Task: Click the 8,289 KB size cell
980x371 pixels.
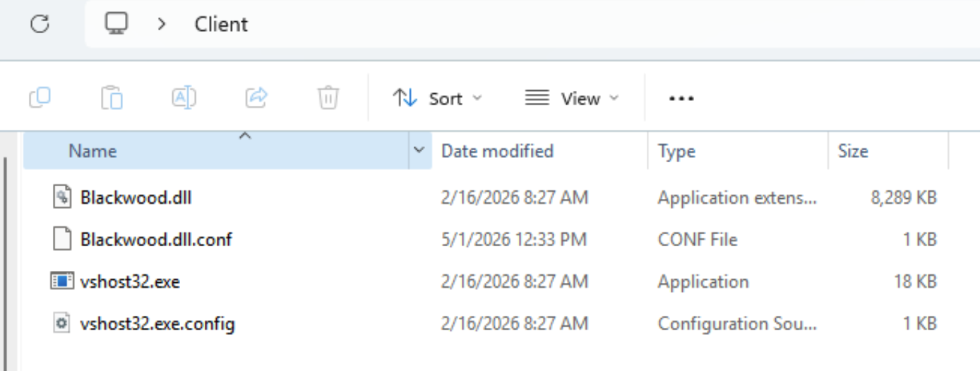Action: pyautogui.click(x=904, y=198)
